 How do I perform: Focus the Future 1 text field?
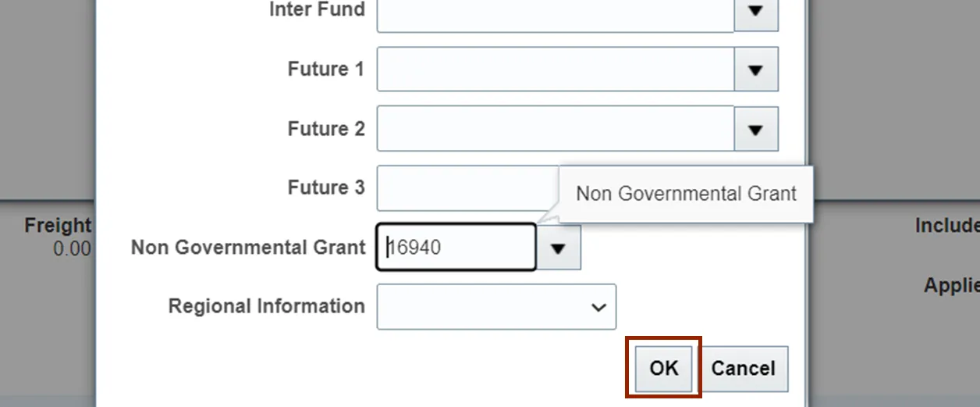click(555, 70)
